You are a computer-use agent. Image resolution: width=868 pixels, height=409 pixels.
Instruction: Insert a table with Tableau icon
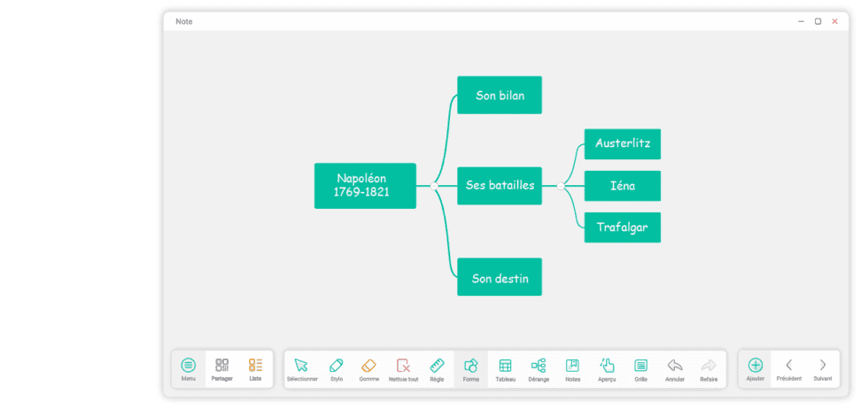point(505,366)
